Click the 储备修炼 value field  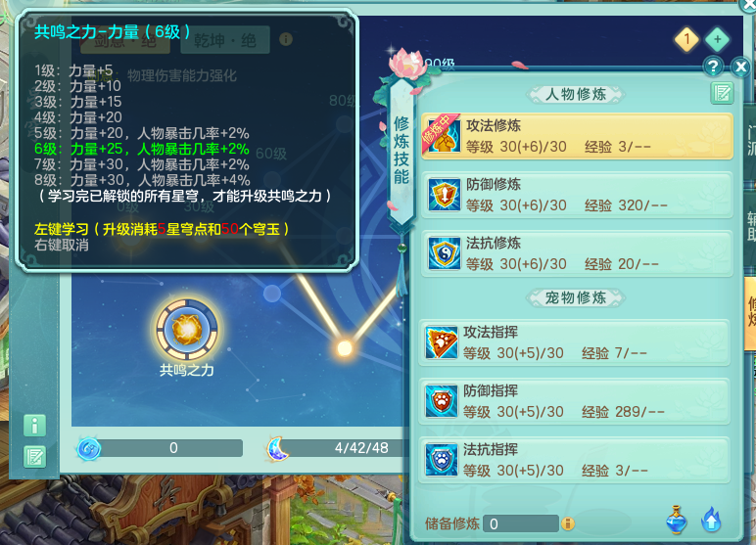point(521,523)
